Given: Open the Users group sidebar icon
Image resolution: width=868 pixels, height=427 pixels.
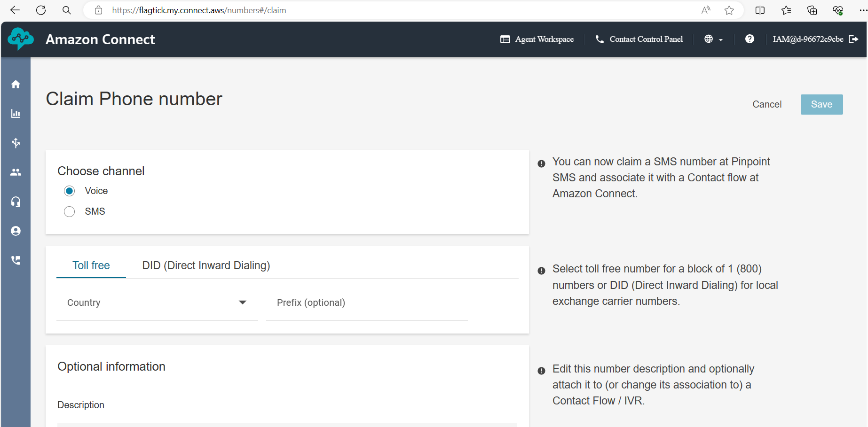Looking at the screenshot, I should (16, 172).
